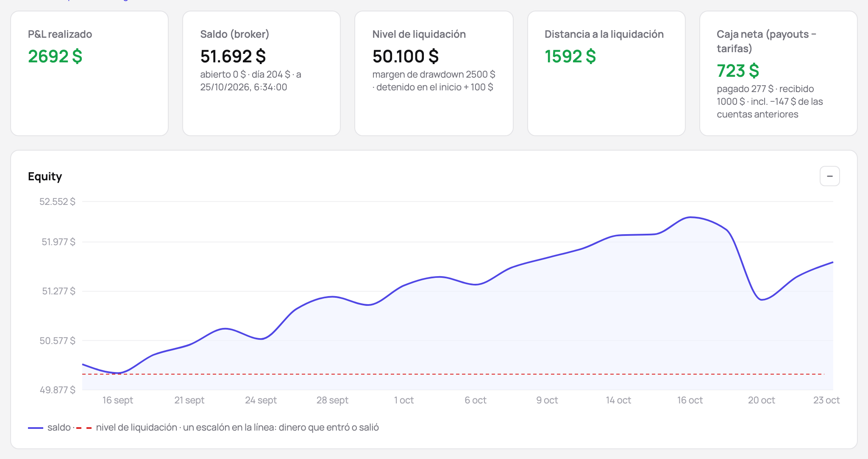Click the 16 sept x-axis label

click(x=118, y=400)
